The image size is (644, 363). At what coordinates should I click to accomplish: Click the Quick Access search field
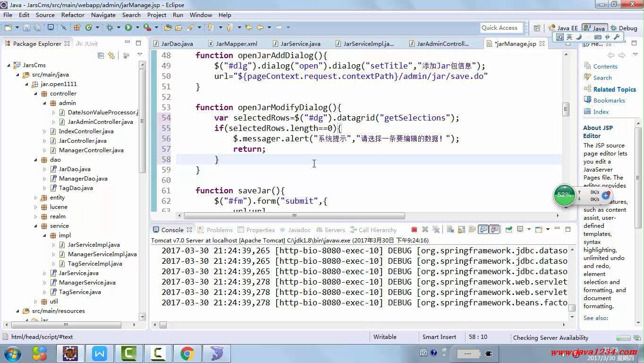coord(501,27)
